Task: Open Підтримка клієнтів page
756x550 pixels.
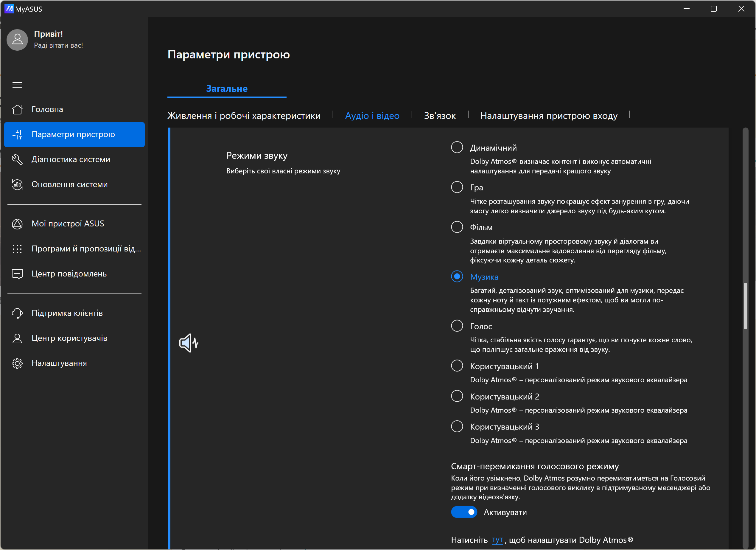Action: pos(74,313)
